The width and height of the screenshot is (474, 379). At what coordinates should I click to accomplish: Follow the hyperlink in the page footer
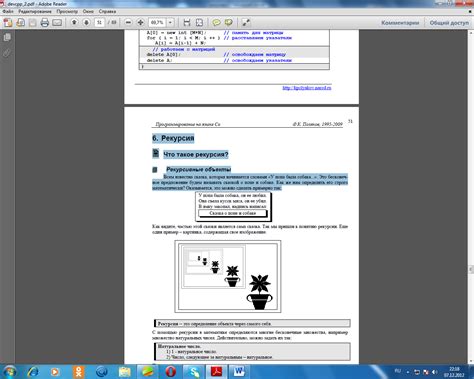coord(307,88)
